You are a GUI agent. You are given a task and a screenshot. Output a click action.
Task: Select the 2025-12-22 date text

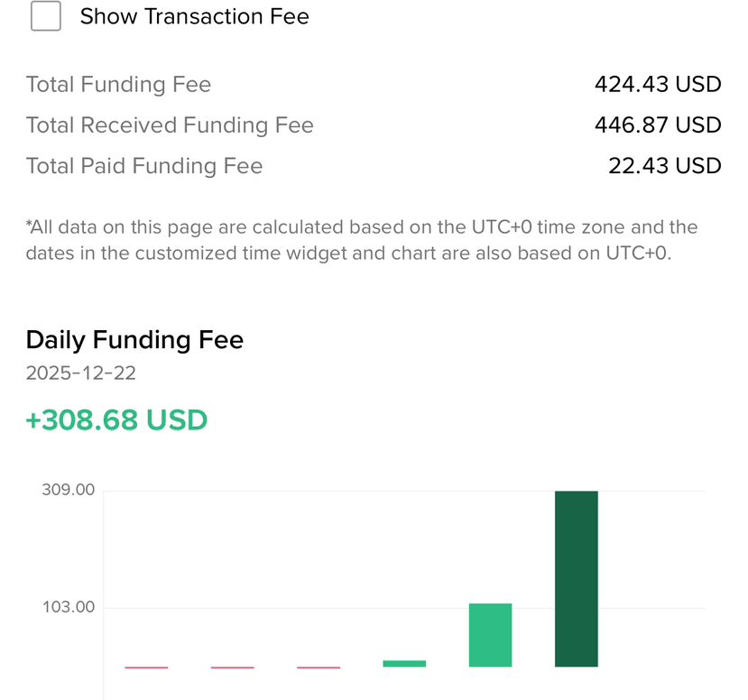(x=80, y=373)
